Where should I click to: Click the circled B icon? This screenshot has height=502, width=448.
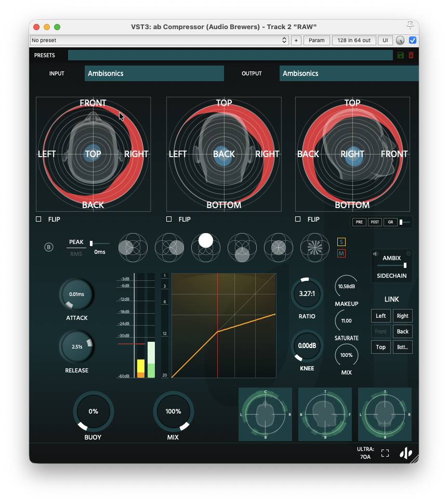(49, 247)
